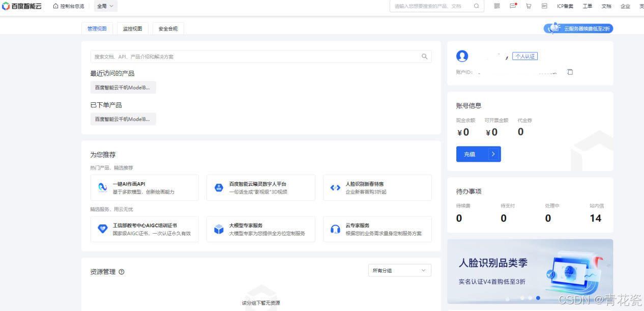This screenshot has height=311, width=644.
Task: Open the QR code icon in header
Action: [497, 6]
